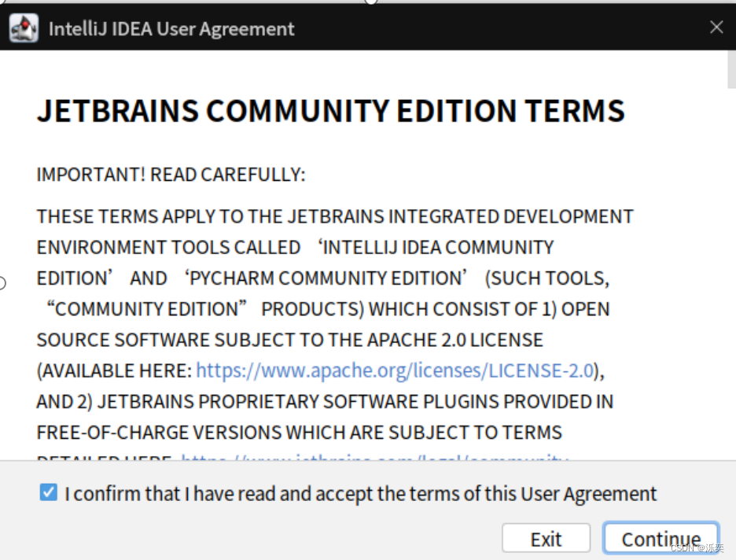Click the Exit button
The height and width of the screenshot is (560, 736).
point(546,539)
